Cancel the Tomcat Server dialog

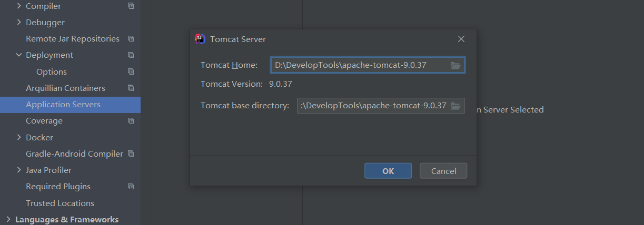443,171
